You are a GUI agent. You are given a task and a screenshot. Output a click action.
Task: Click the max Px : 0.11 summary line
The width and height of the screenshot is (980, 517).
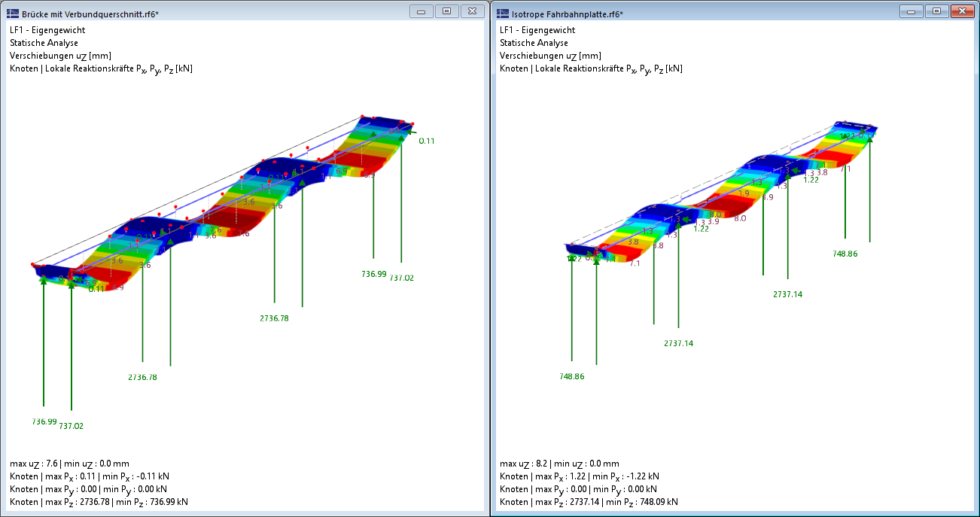click(x=90, y=476)
